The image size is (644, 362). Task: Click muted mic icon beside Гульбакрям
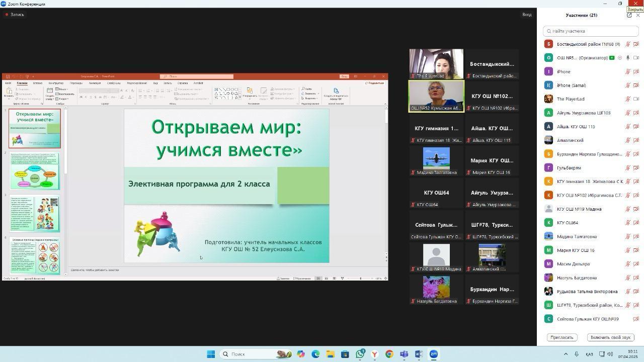pos(628,168)
